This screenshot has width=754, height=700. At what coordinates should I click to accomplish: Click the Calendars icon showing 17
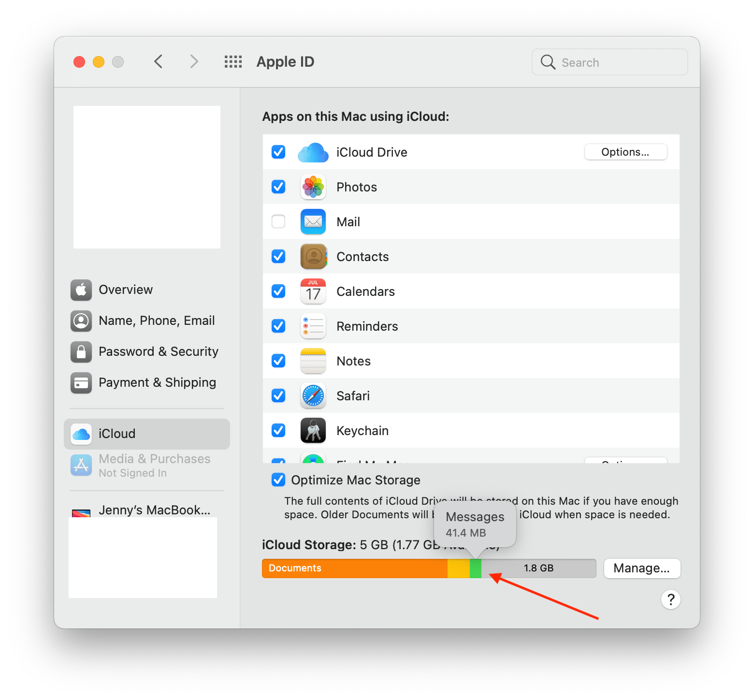313,292
